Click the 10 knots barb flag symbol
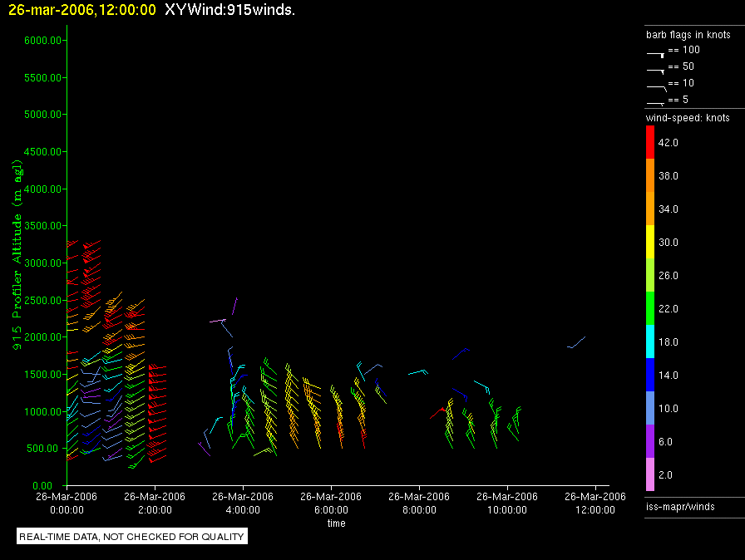 657,88
